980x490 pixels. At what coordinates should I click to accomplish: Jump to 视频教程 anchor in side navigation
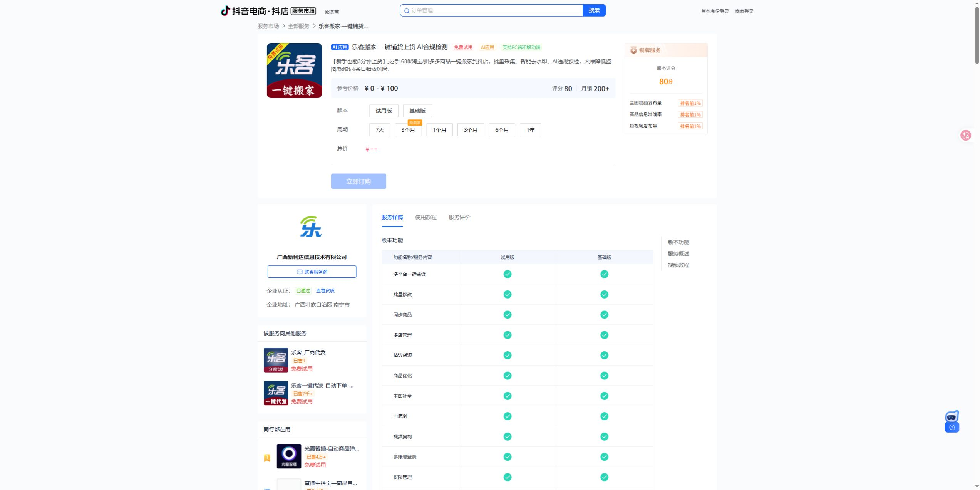point(678,265)
